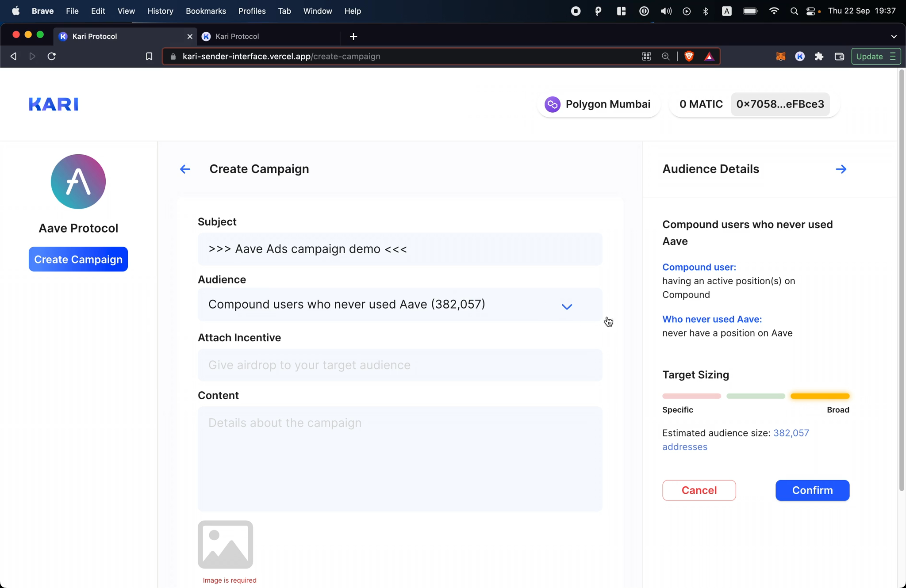This screenshot has width=906, height=588.
Task: Click the volume menu bar icon
Action: (666, 11)
